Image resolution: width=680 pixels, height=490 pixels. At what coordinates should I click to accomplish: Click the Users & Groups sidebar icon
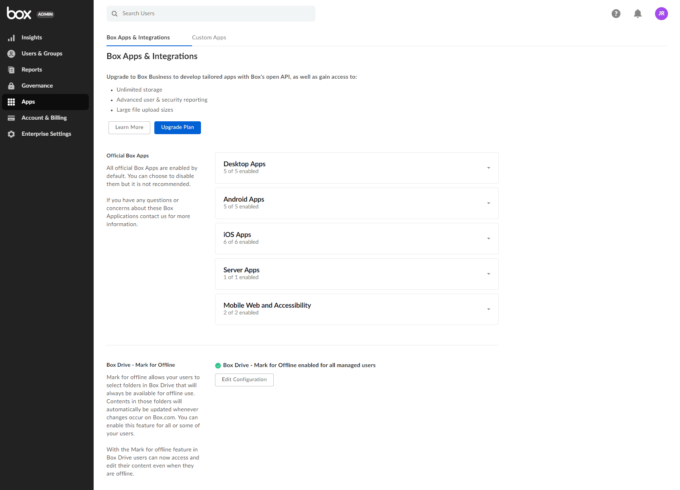click(11, 53)
